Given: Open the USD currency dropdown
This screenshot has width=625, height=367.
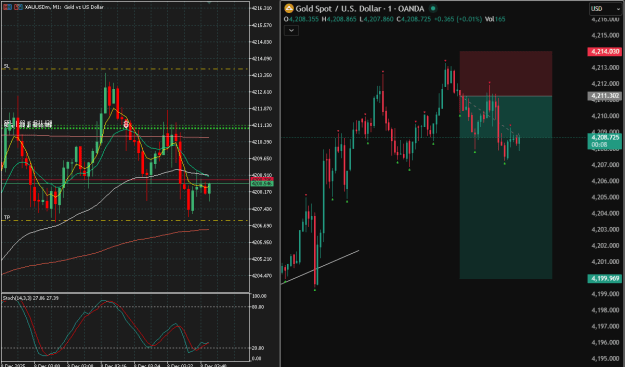Looking at the screenshot, I should pyautogui.click(x=605, y=9).
